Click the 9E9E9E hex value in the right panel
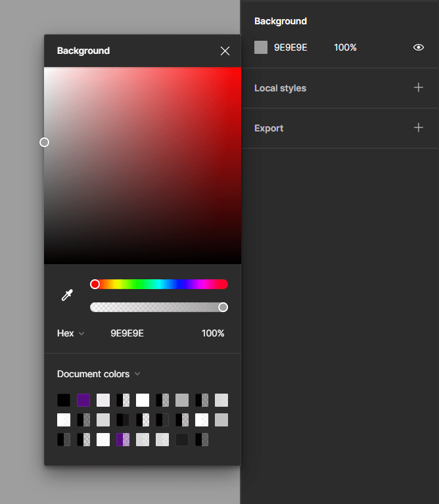Viewport: 439px width, 504px height. (x=290, y=48)
